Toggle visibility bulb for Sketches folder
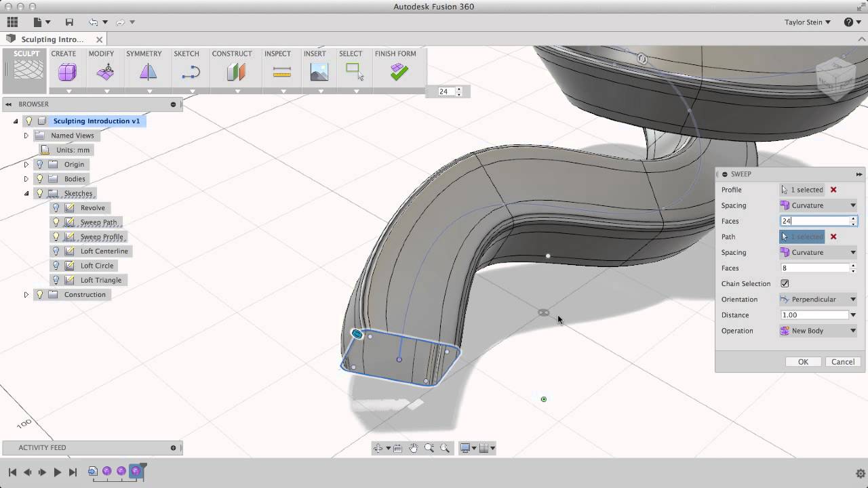This screenshot has width=868, height=488. click(x=39, y=193)
